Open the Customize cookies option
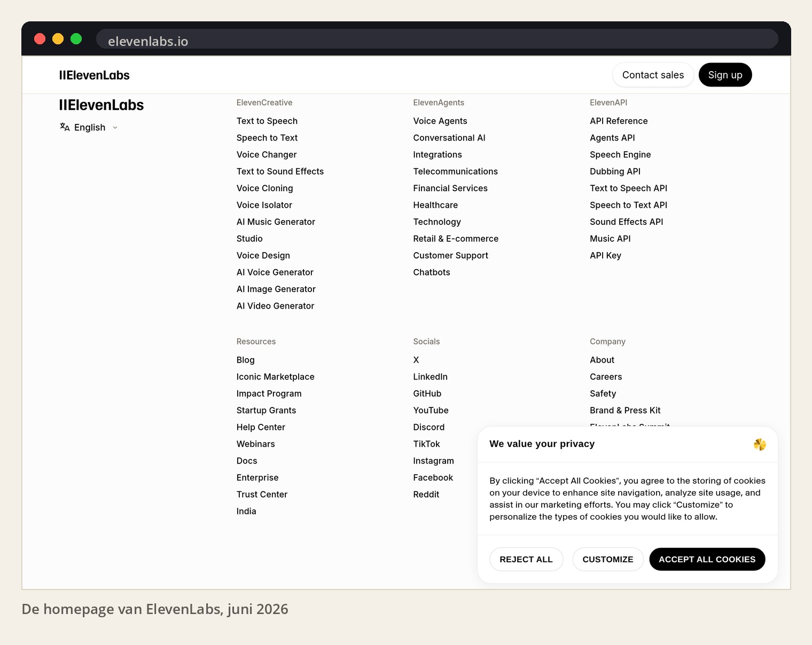Screen dimensions: 812x645 608,559
